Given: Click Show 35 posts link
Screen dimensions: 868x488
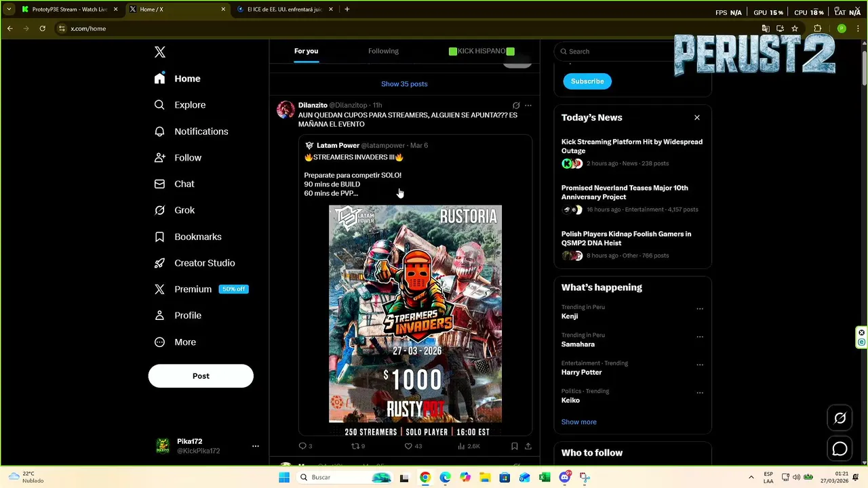Looking at the screenshot, I should (404, 84).
